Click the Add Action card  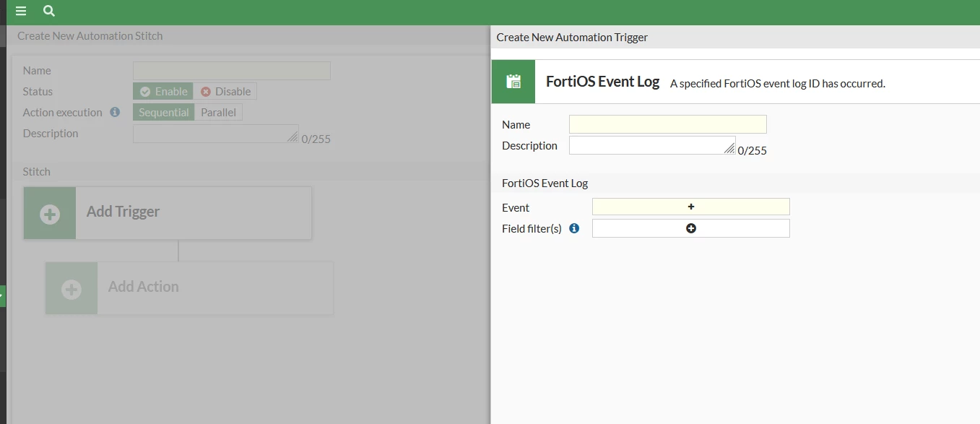pyautogui.click(x=189, y=288)
